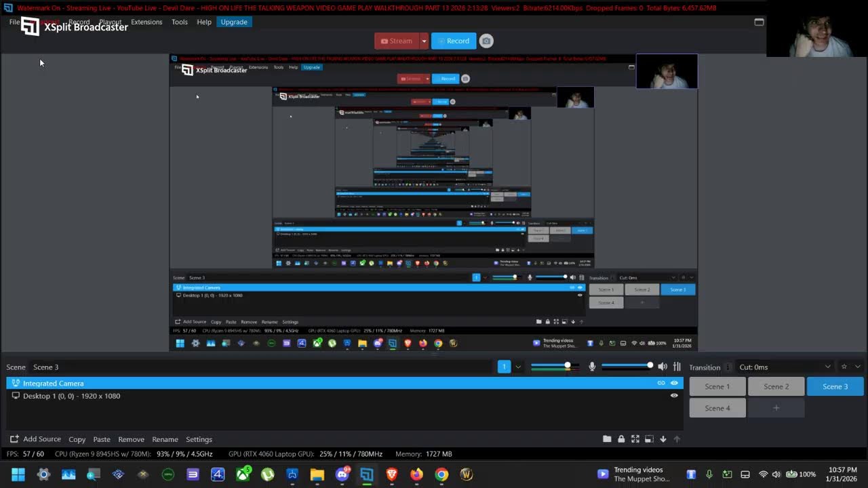The height and width of the screenshot is (488, 868).
Task: Take a snapshot with the camera icon
Action: [x=486, y=41]
